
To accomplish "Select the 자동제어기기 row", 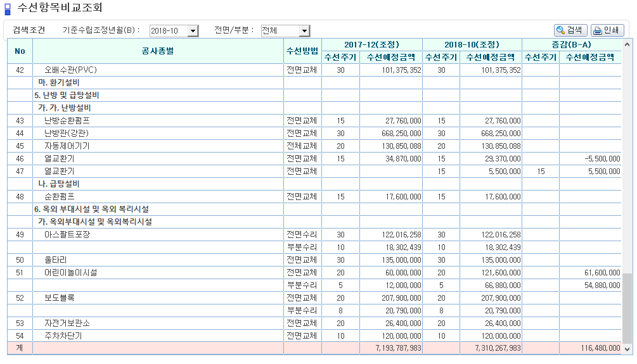I will click(314, 146).
